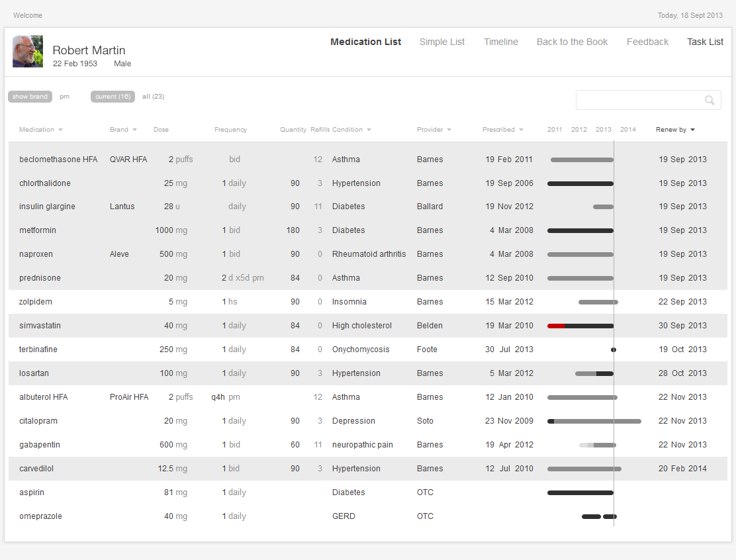This screenshot has width=736, height=560.
Task: Click the terbinafine timeline dot
Action: pyautogui.click(x=614, y=350)
